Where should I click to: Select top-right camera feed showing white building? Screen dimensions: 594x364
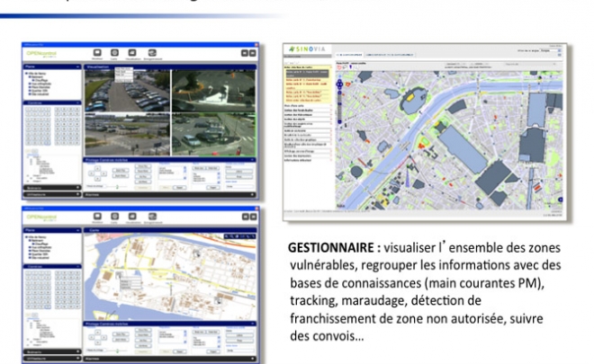214,91
